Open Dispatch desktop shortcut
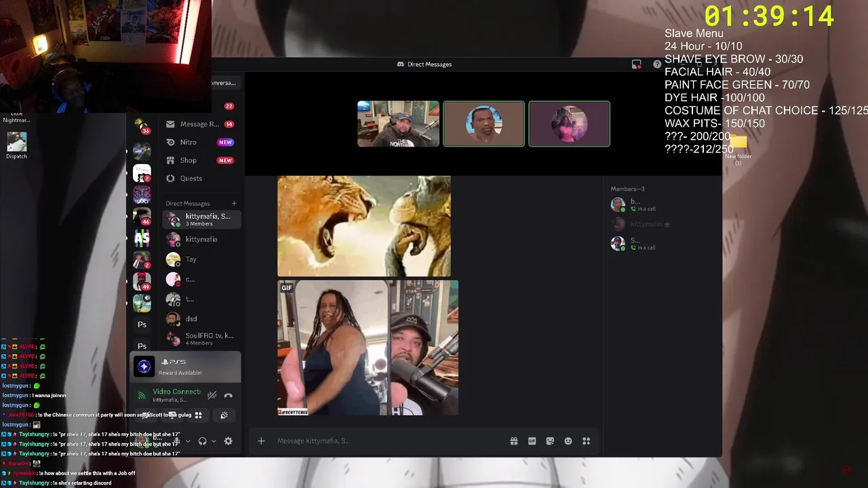This screenshot has width=868, height=488. [x=16, y=145]
